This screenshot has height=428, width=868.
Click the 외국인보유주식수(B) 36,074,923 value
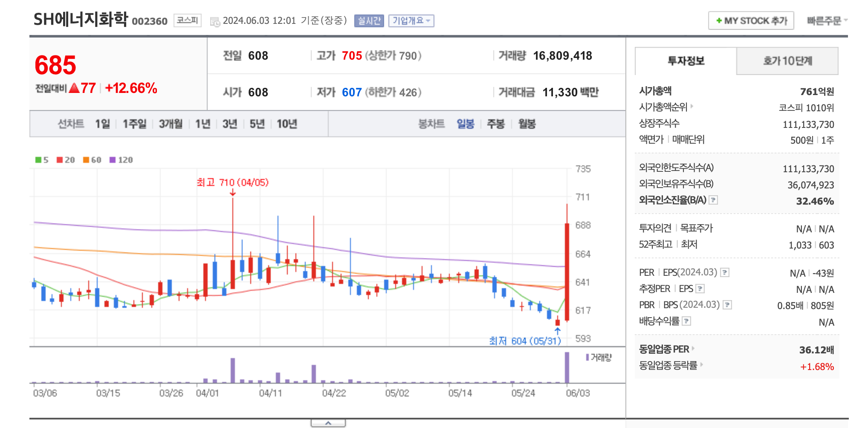811,185
